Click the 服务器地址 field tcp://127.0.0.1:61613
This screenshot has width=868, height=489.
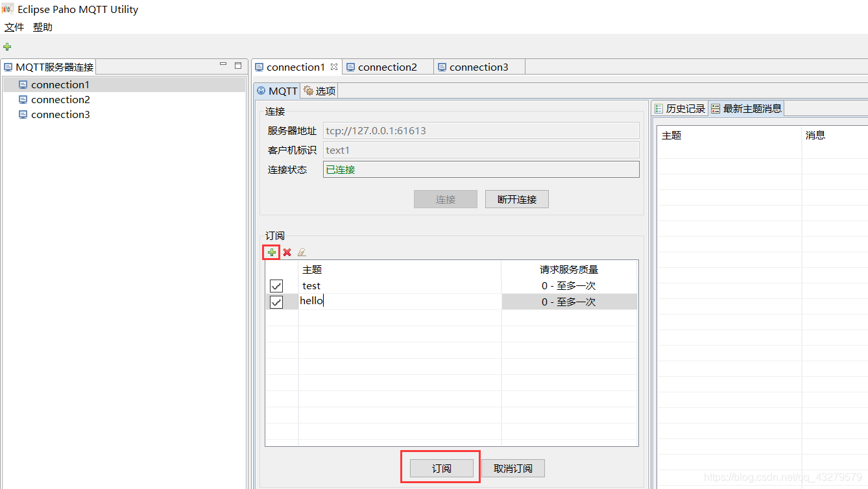click(x=481, y=130)
